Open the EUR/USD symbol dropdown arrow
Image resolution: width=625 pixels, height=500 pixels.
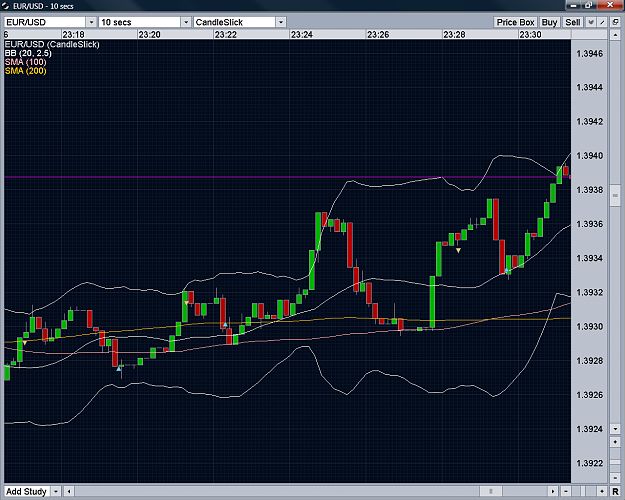coord(91,22)
